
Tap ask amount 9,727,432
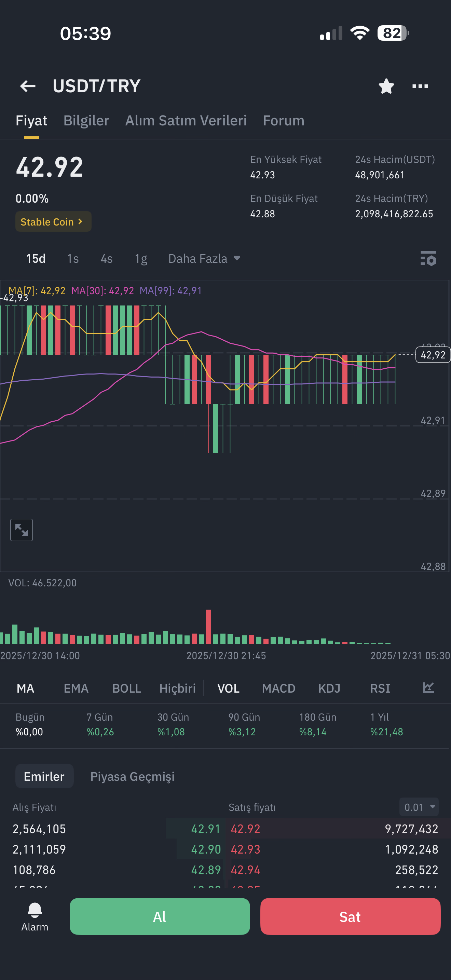[x=411, y=829]
